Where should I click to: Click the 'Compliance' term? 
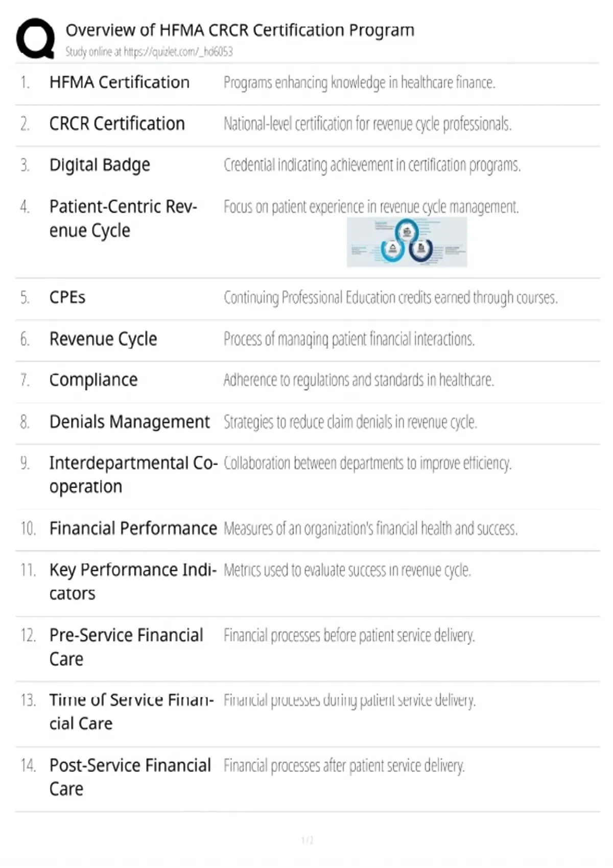pyautogui.click(x=93, y=380)
